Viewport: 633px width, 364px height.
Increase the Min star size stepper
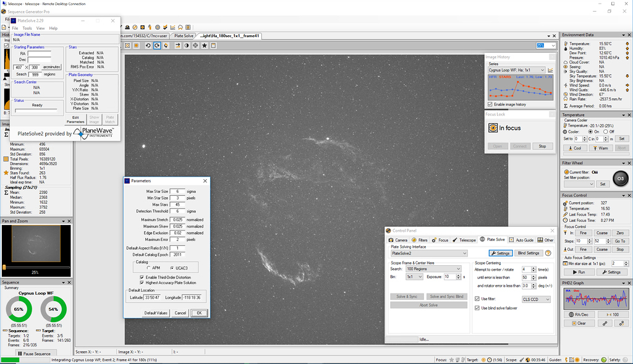[626, 261]
